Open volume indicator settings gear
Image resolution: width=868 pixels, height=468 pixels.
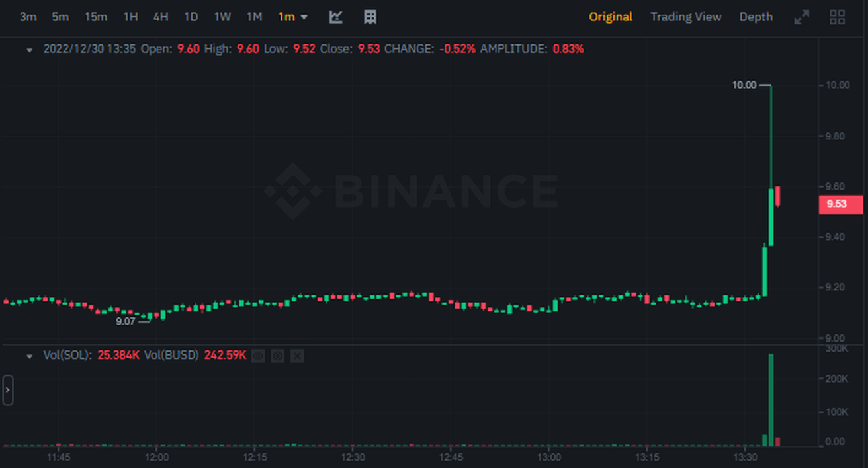(x=278, y=356)
